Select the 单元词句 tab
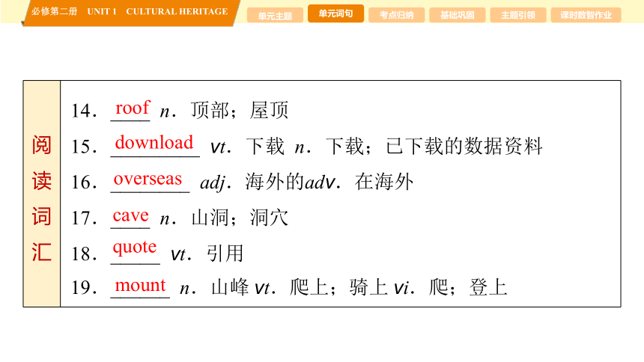The width and height of the screenshot is (644, 362). pos(335,13)
